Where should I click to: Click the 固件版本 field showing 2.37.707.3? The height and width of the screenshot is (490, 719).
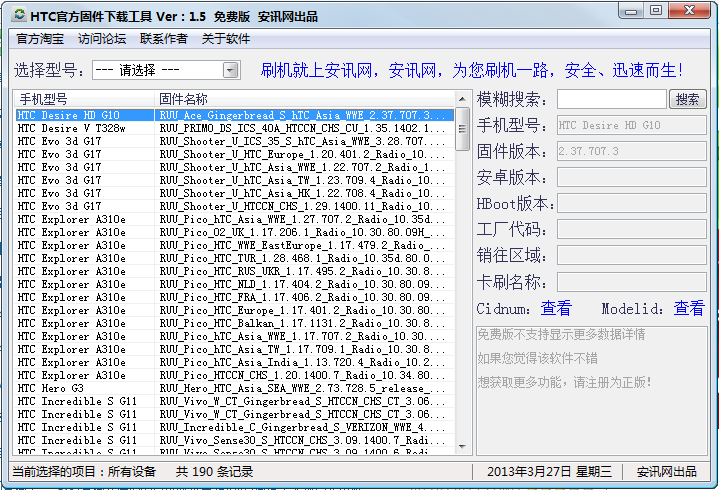click(x=632, y=151)
